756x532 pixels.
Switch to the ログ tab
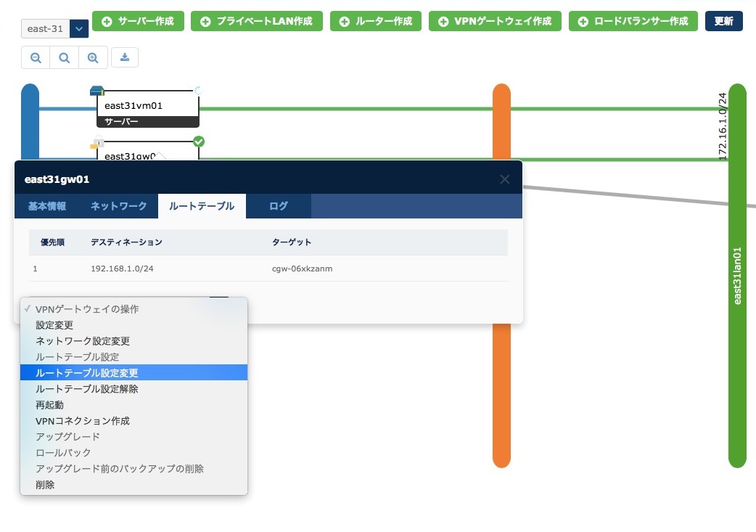click(x=279, y=206)
